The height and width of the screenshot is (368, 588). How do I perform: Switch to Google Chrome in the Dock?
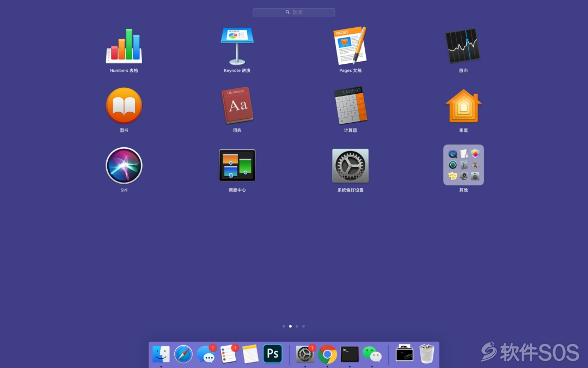point(327,354)
